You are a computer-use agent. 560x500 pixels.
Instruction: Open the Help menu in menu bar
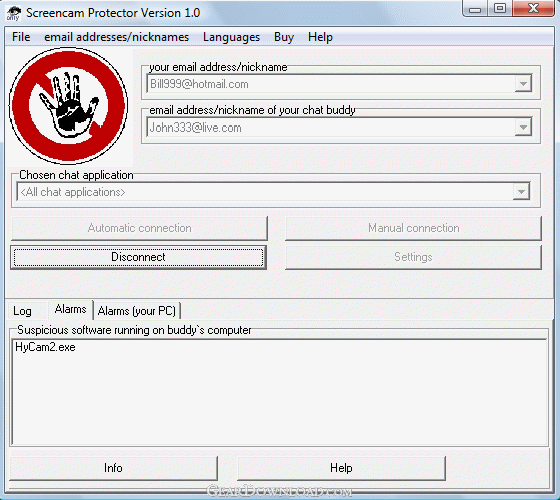point(320,37)
